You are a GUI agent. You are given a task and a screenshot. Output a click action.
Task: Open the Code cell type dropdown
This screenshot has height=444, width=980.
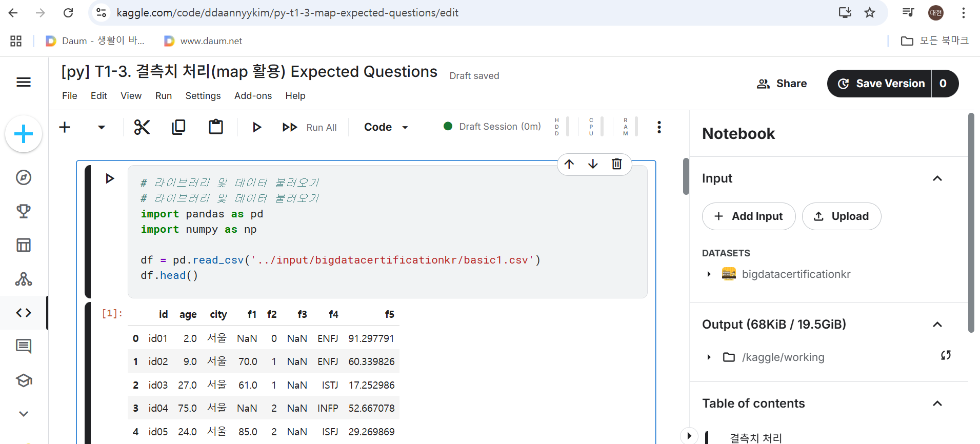tap(386, 127)
